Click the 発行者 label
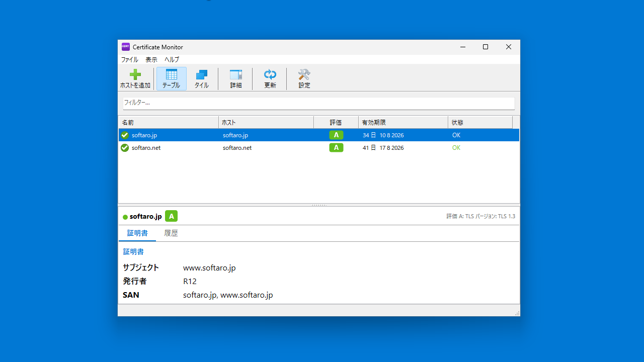 (x=135, y=281)
